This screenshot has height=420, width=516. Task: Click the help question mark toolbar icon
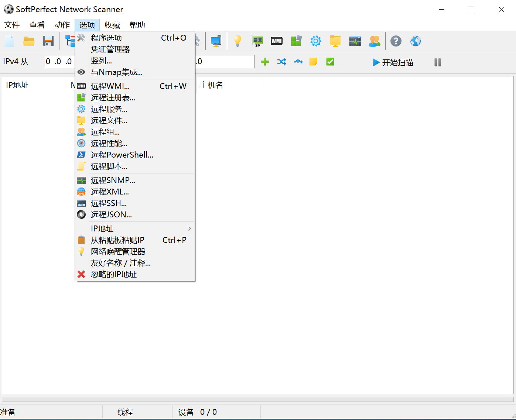[x=396, y=41]
